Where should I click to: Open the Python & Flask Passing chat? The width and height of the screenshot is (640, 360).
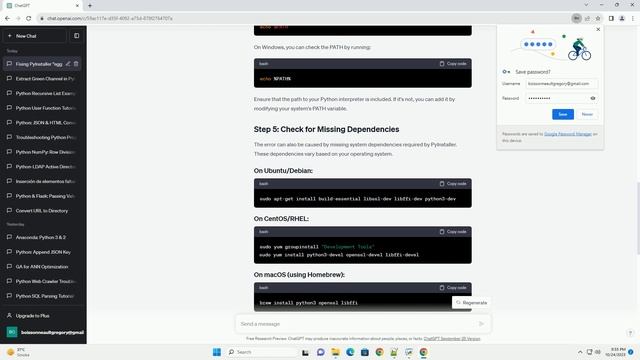(42, 196)
